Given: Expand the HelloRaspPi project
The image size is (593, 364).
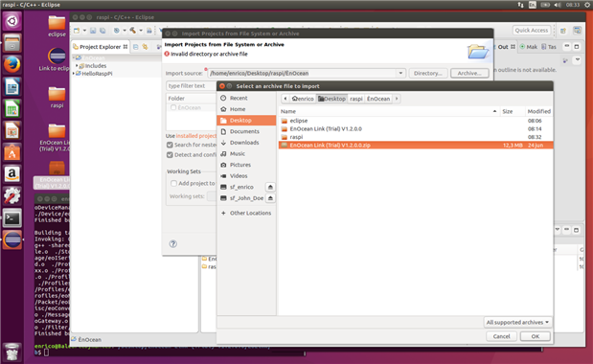Looking at the screenshot, I should [x=74, y=74].
